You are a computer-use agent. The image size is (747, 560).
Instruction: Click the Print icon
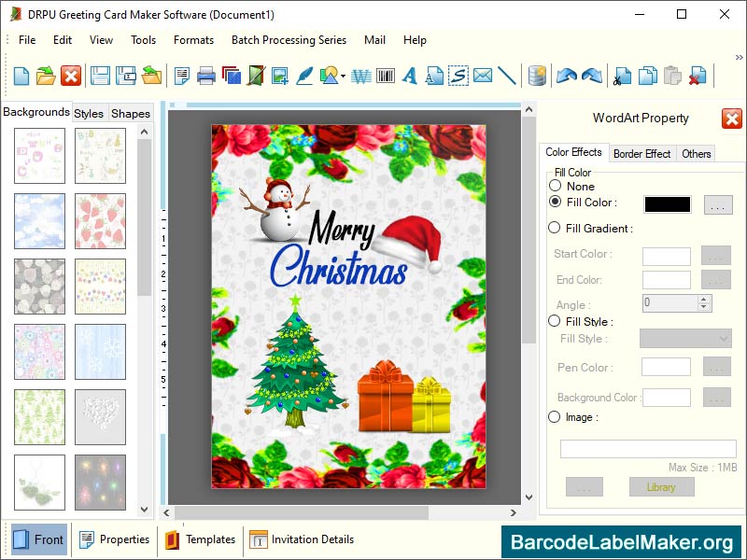pos(206,77)
